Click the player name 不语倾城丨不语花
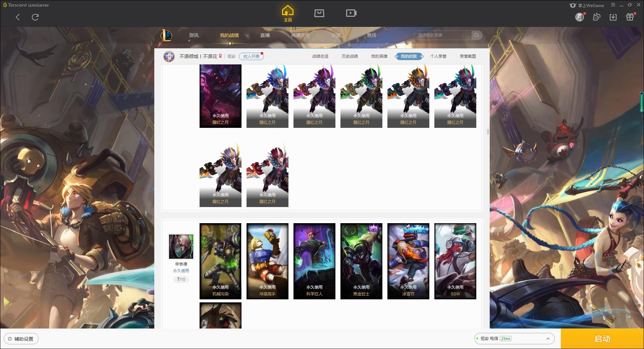Screen dimensions: 644x349 (198, 56)
